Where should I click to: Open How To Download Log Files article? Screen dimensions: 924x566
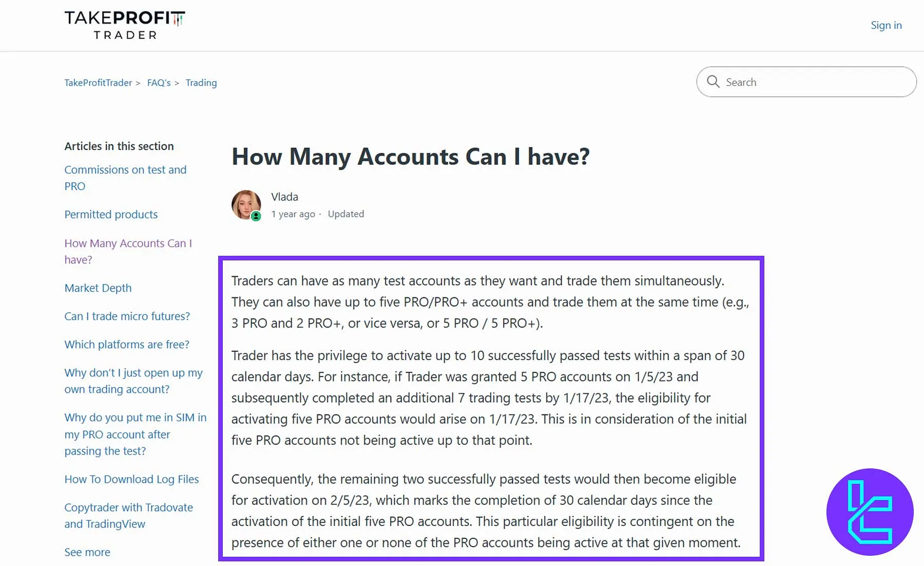click(x=131, y=479)
